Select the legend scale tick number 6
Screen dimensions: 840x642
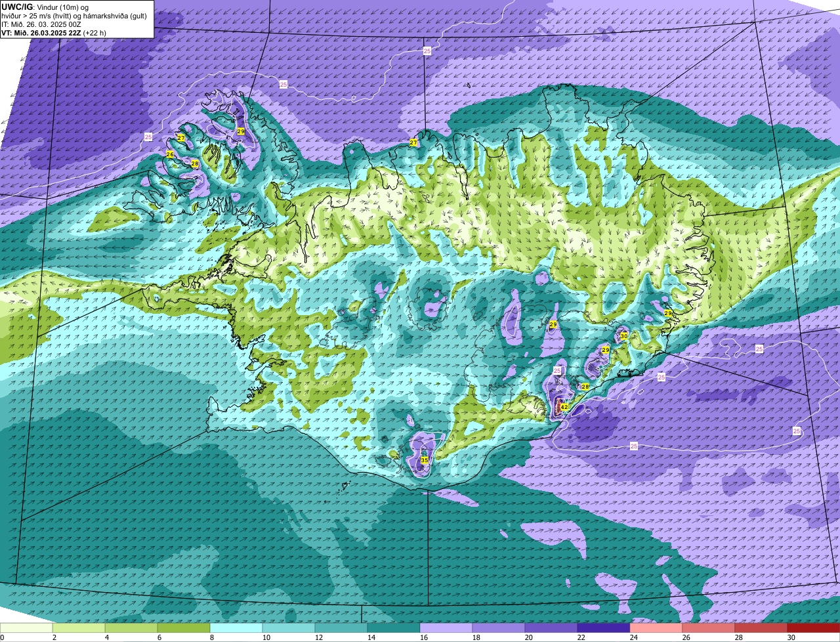click(x=159, y=637)
